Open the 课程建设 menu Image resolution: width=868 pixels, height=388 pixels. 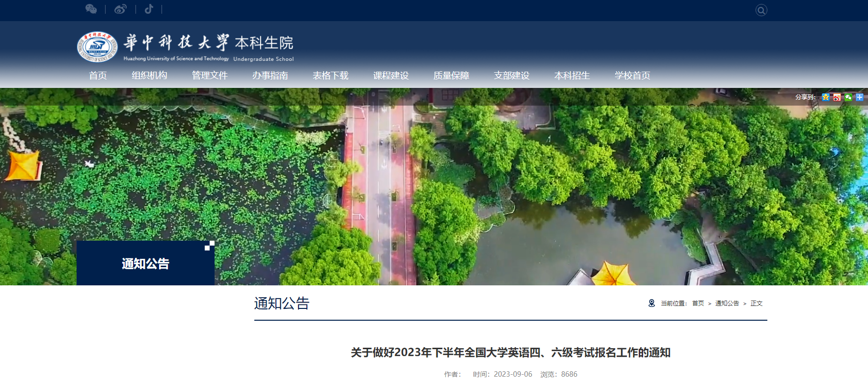[x=391, y=76]
